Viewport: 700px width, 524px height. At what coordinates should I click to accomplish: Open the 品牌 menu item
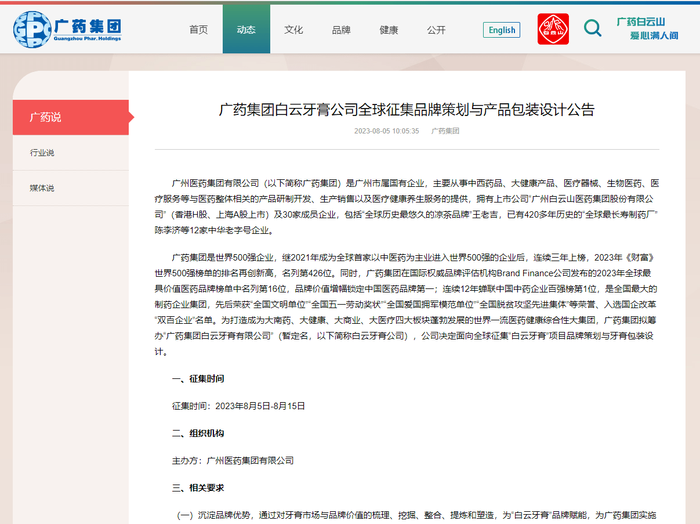(x=341, y=30)
